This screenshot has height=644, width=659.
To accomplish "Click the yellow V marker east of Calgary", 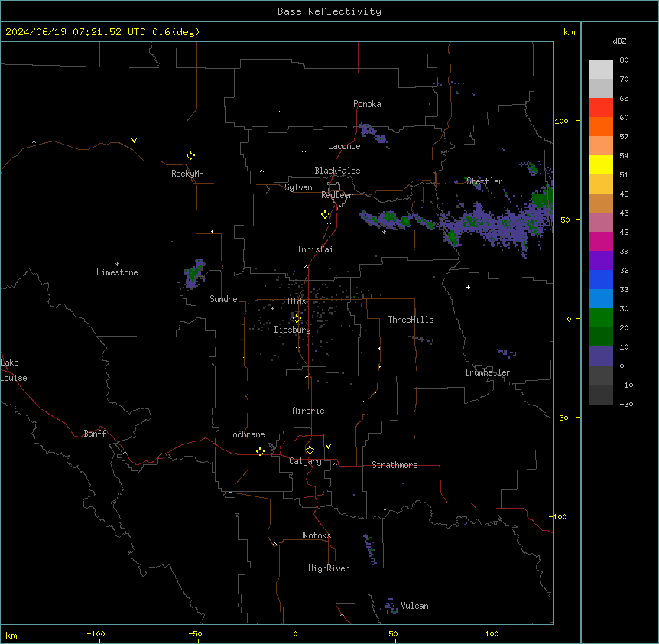I will 328,447.
